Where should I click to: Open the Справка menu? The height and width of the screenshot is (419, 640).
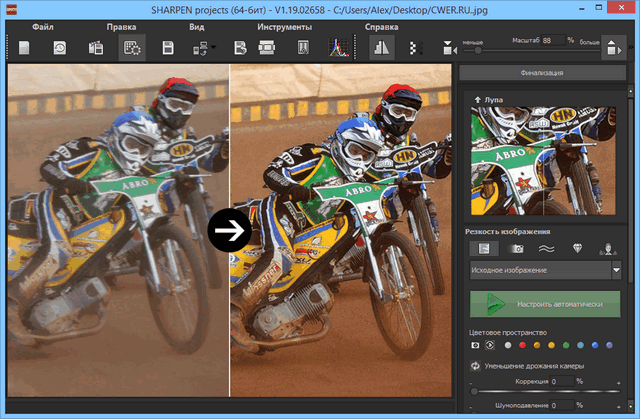pyautogui.click(x=379, y=27)
